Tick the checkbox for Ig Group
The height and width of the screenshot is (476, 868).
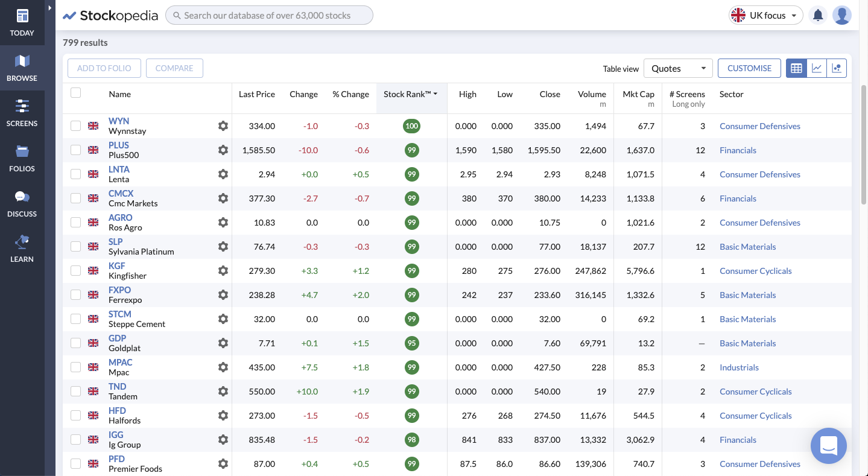[75, 439]
